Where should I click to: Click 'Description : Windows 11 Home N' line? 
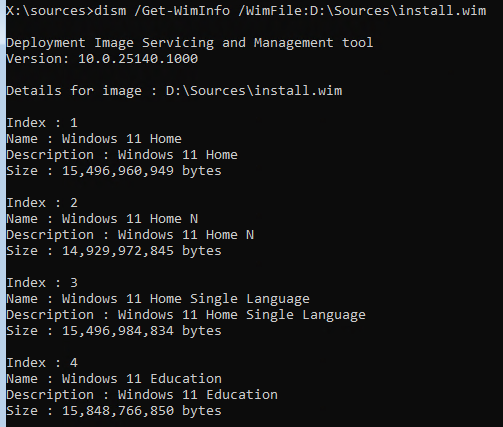[130, 235]
